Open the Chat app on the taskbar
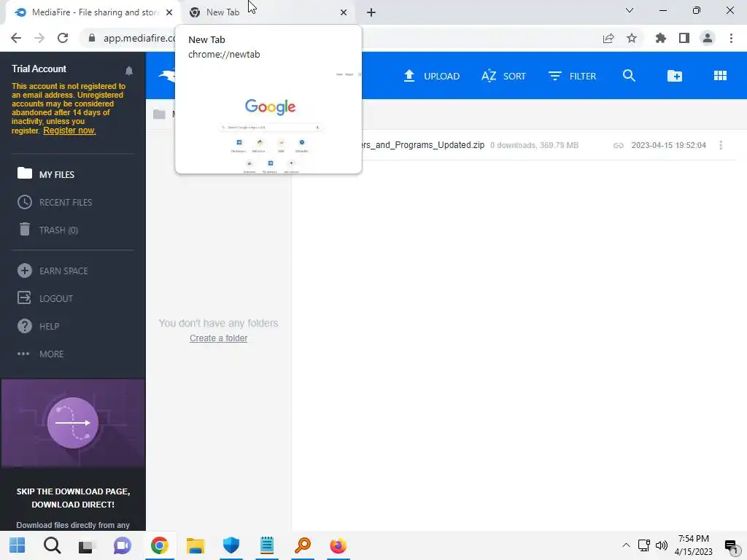The width and height of the screenshot is (747, 560). (122, 545)
